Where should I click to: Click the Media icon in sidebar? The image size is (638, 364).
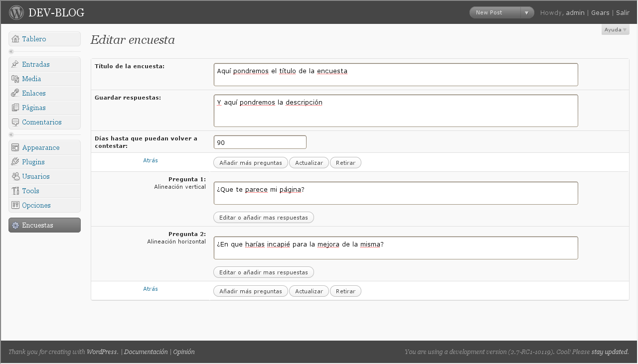coord(15,79)
